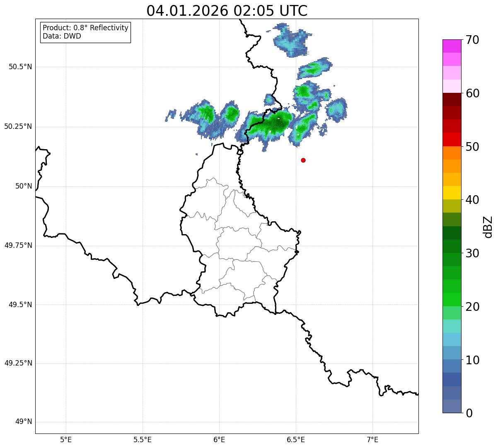This screenshot has height=448, width=498.
Task: Click the colorbar '10' tick label
Action: click(x=472, y=360)
